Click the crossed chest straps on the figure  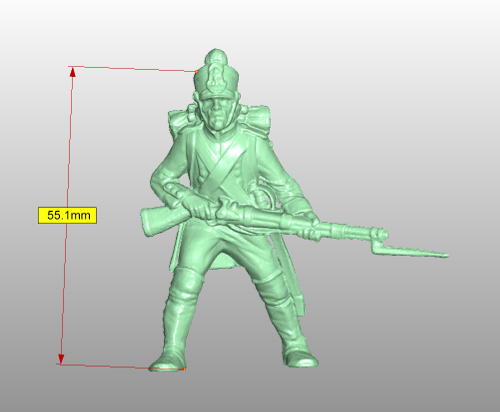[x=220, y=167]
